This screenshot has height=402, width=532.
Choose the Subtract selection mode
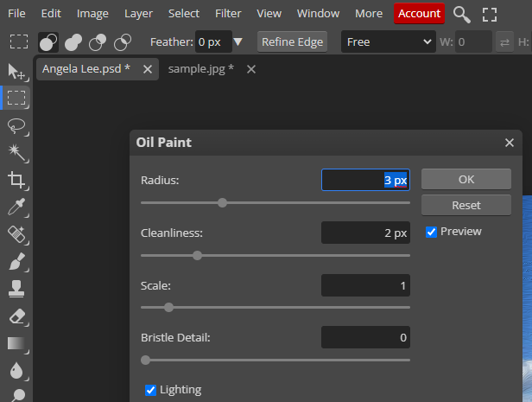click(x=98, y=42)
